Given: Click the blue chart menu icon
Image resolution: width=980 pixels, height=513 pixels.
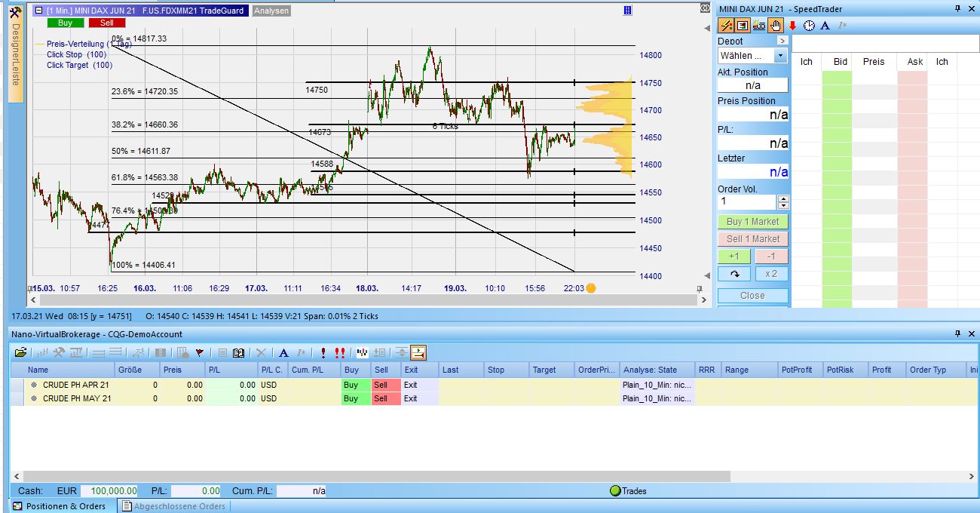Looking at the screenshot, I should (x=628, y=11).
